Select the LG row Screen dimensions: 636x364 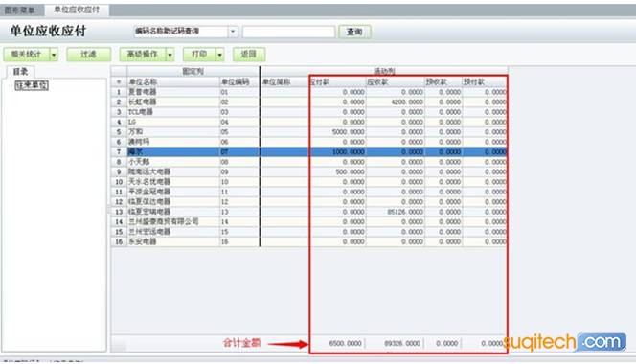[x=308, y=122]
